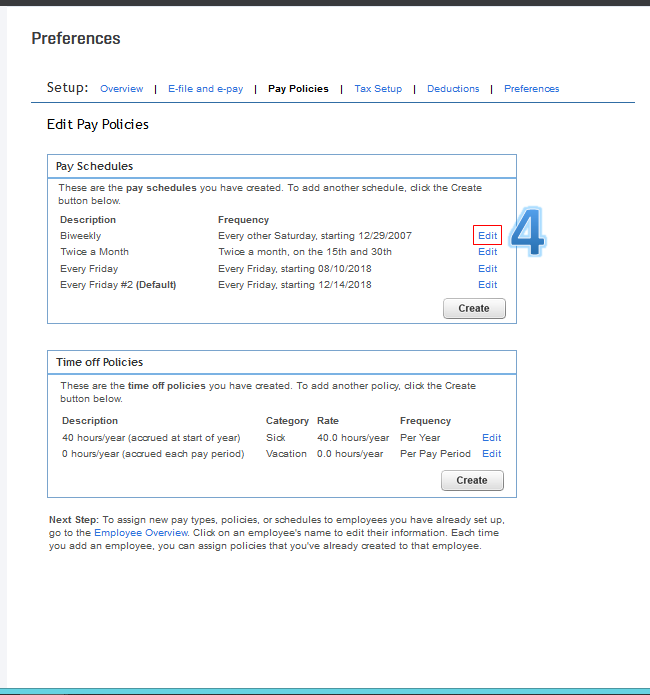The image size is (650, 695).
Task: Click the Pay Schedules section header
Action: [x=94, y=166]
